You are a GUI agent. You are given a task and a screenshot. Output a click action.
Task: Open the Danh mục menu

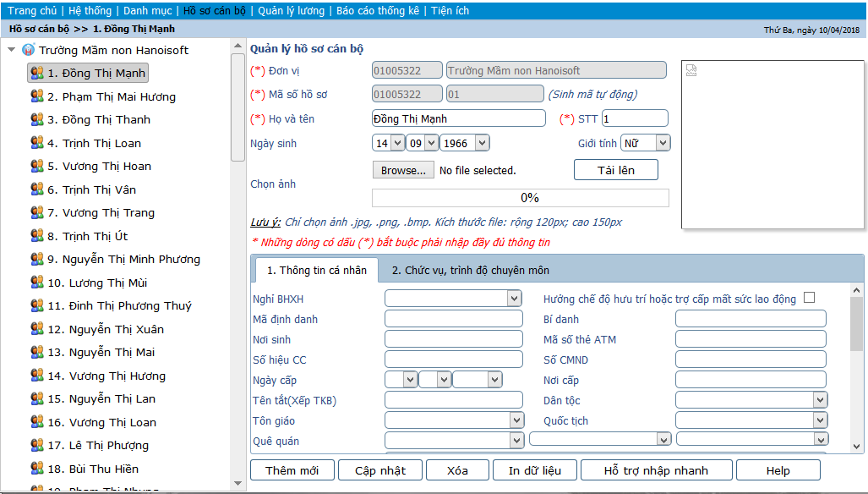147,10
